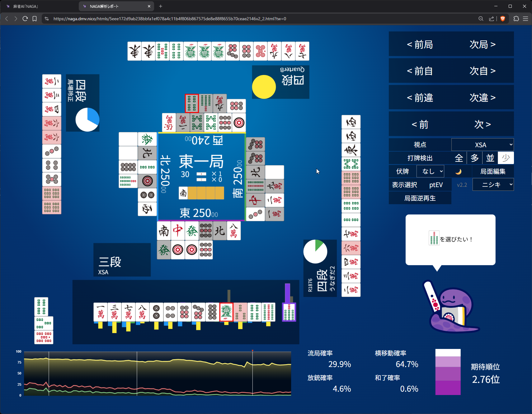The image size is (532, 414).
Task: Go to next round with 次局
Action: (482, 45)
